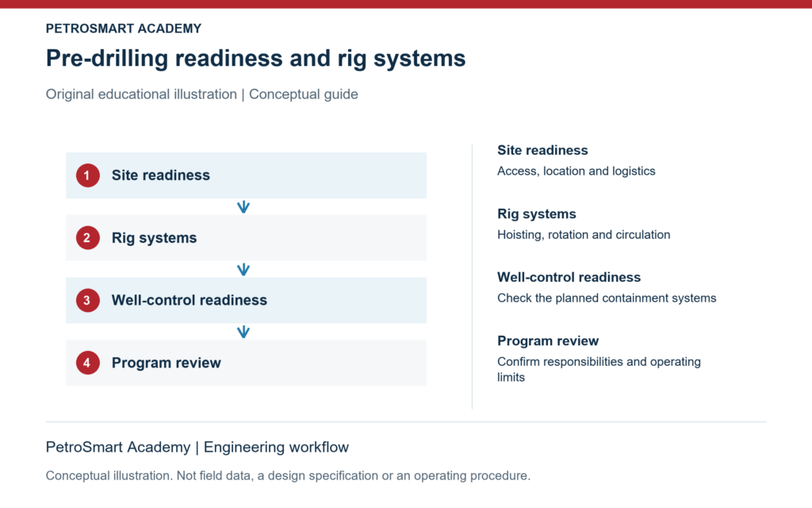Select the 'Rig systems' step box label
Viewport: 812px width, 508px height.
tap(155, 238)
